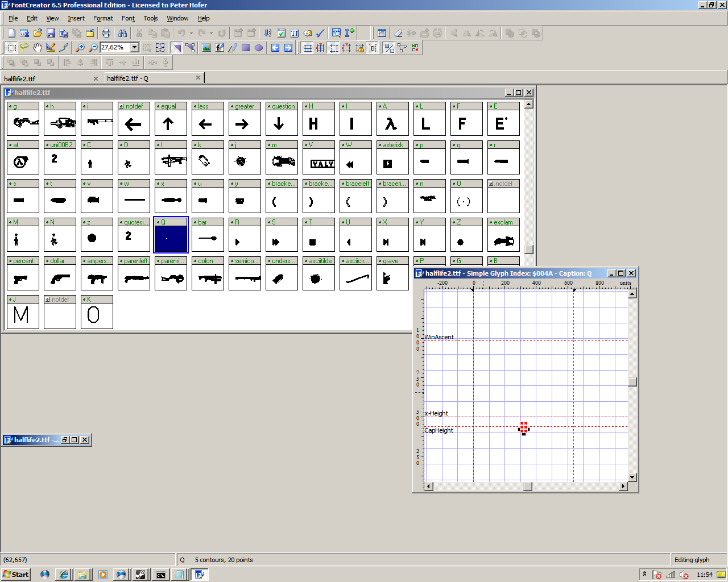Toggle Lock guidelines button
Image resolution: width=728 pixels, height=582 pixels.
tap(359, 48)
